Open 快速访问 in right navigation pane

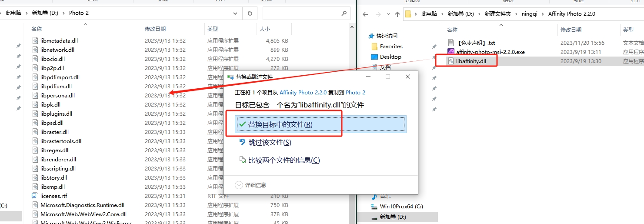pyautogui.click(x=387, y=36)
